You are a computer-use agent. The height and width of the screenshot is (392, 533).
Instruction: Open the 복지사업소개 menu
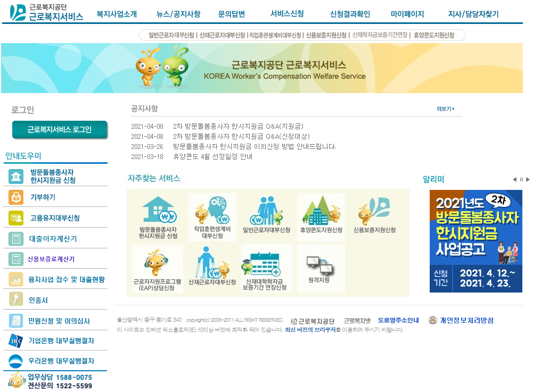117,14
